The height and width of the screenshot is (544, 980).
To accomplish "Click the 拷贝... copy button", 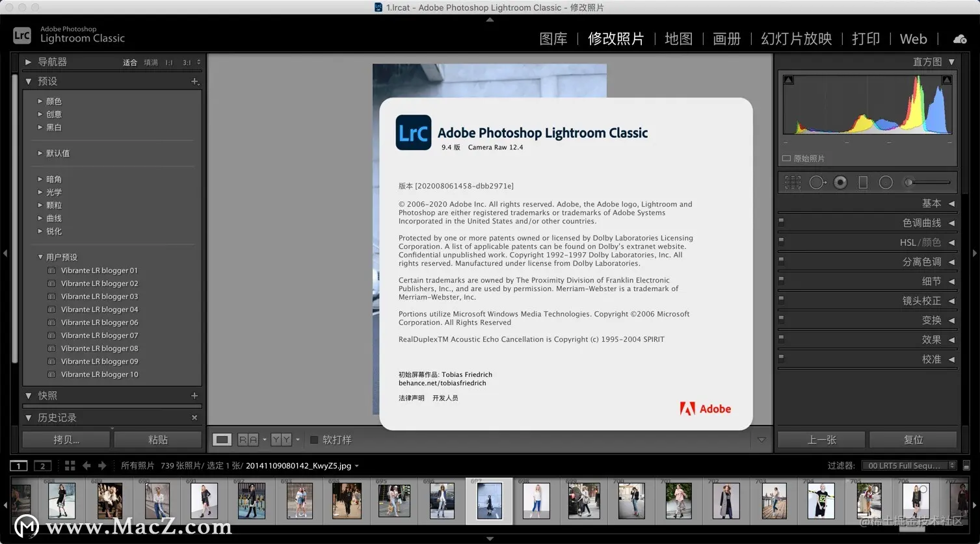I will coord(66,440).
